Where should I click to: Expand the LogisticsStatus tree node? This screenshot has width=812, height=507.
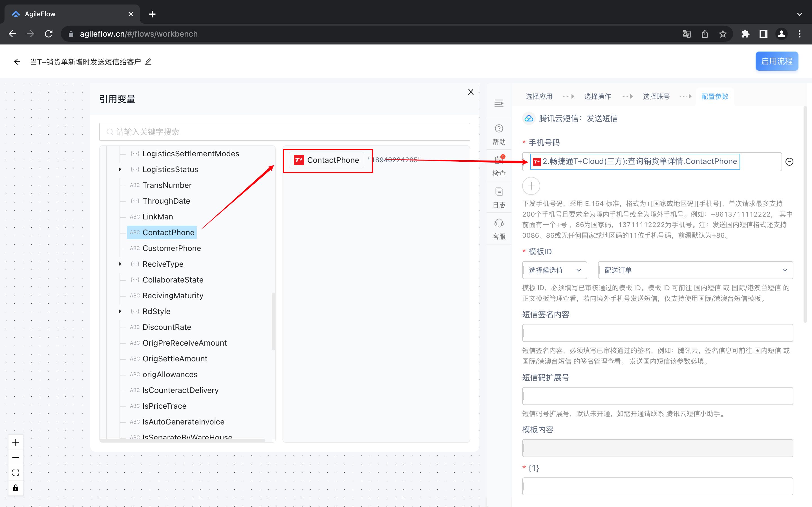(120, 169)
